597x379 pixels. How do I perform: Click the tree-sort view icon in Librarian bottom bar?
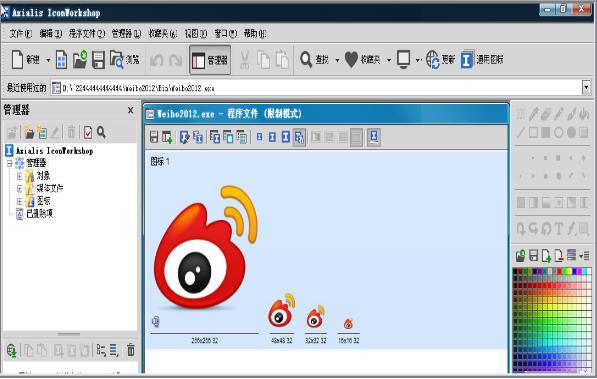pyautogui.click(x=101, y=350)
